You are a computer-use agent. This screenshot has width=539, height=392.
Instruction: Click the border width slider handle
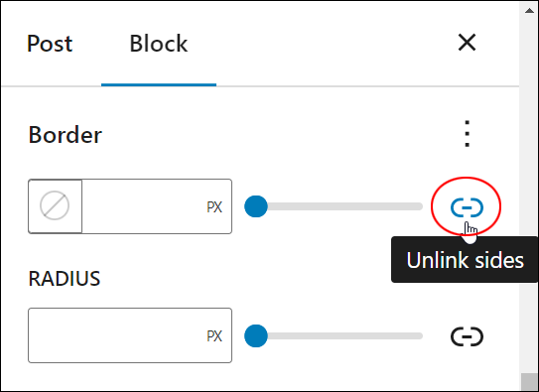coord(256,206)
